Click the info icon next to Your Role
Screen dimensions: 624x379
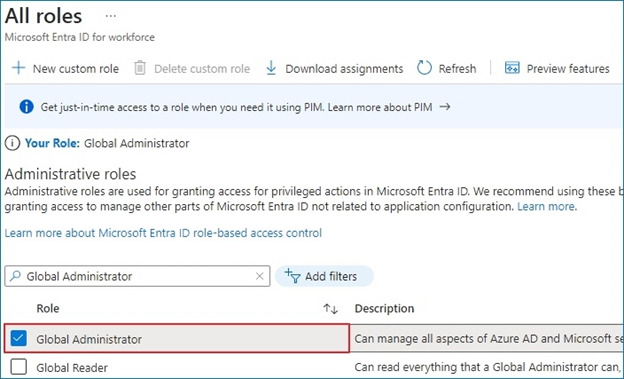click(12, 143)
